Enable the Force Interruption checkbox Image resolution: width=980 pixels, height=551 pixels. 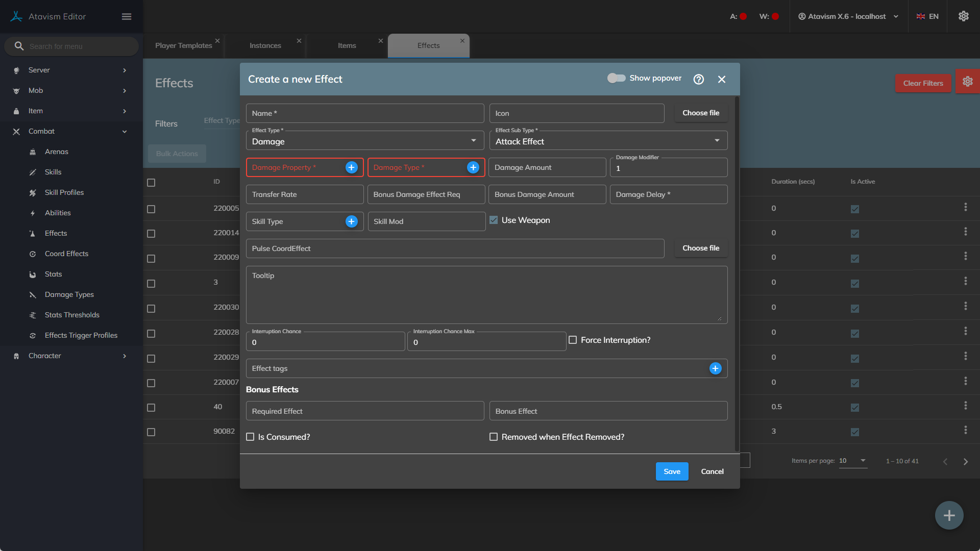[x=573, y=340]
